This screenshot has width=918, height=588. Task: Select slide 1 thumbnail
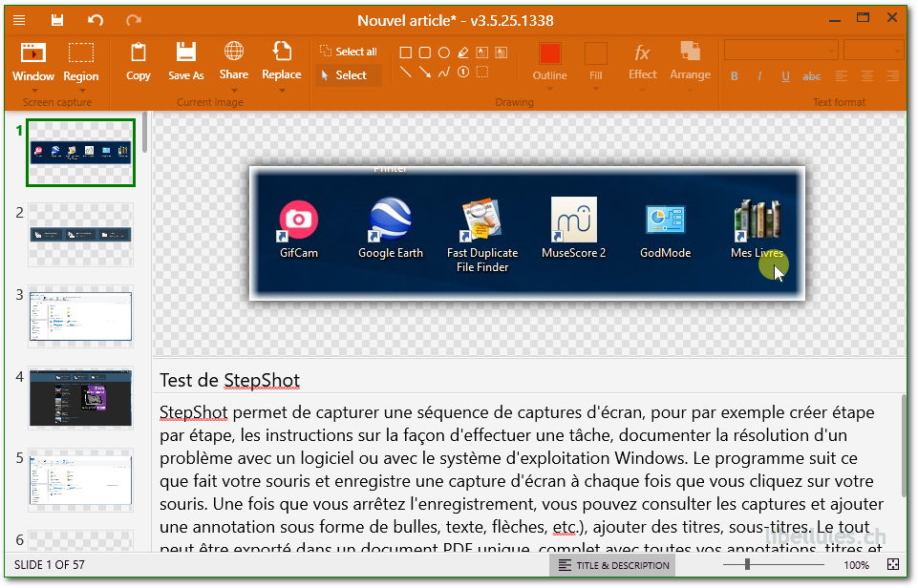(81, 153)
